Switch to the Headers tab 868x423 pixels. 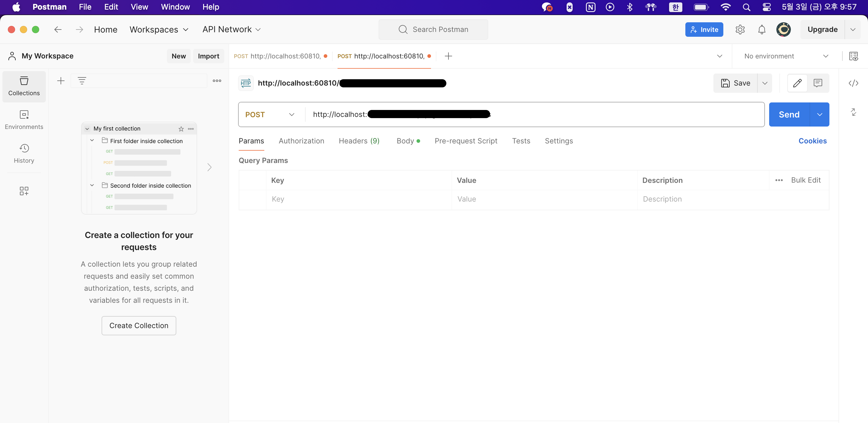click(x=359, y=141)
